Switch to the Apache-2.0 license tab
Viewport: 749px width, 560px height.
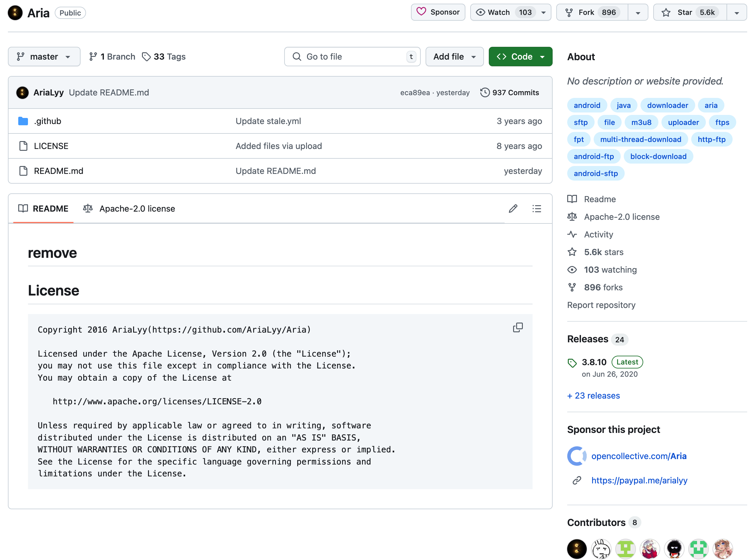129,209
